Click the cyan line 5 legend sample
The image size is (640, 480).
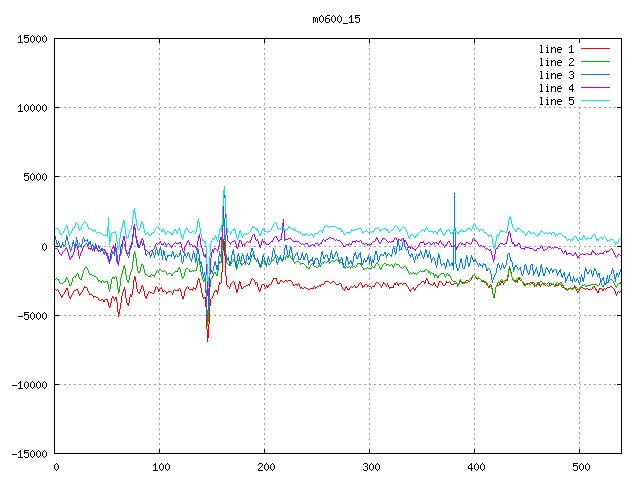click(595, 101)
